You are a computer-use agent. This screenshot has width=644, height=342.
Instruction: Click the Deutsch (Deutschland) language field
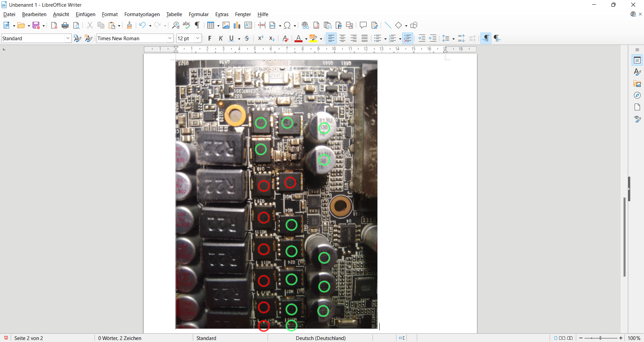pyautogui.click(x=321, y=338)
